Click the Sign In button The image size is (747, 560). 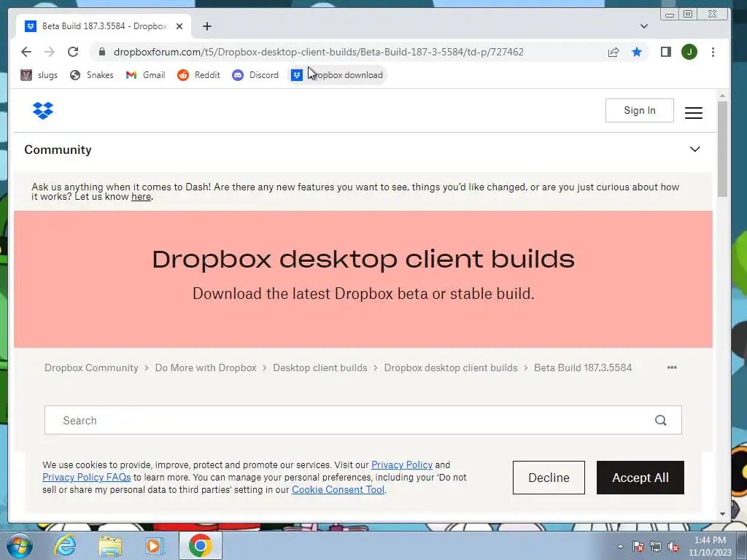[x=639, y=111]
